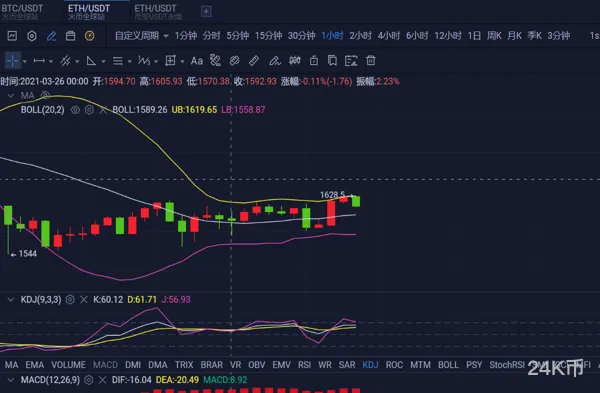
Task: Open the calendar date picker icon
Action: tap(70, 36)
